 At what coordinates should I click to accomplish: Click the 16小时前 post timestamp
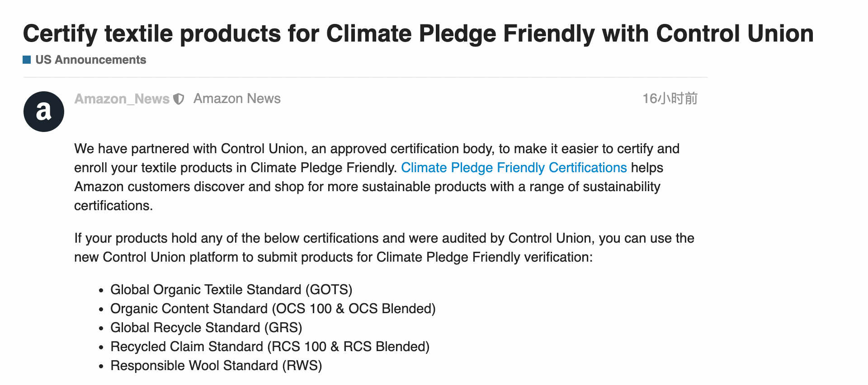[670, 99]
